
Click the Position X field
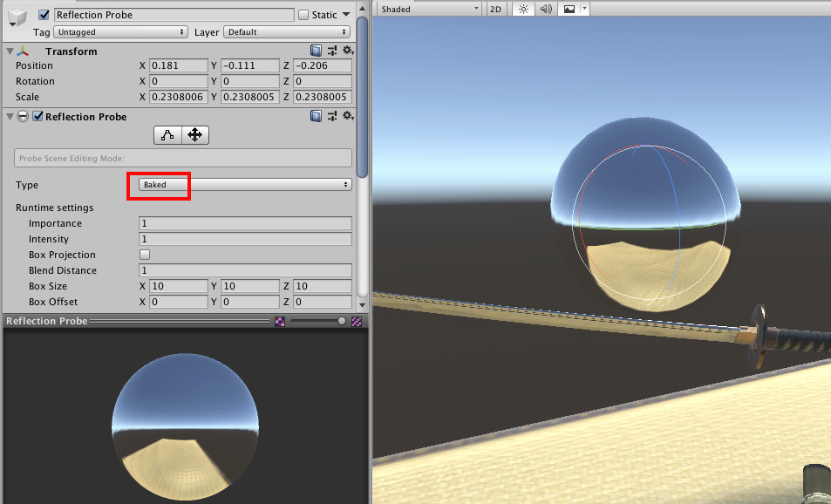179,65
